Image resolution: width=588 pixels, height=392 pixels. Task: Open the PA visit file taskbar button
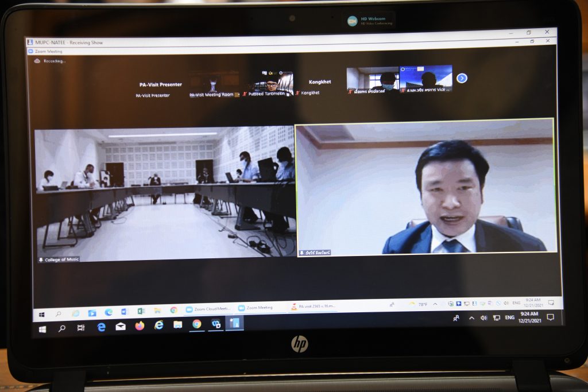[313, 307]
